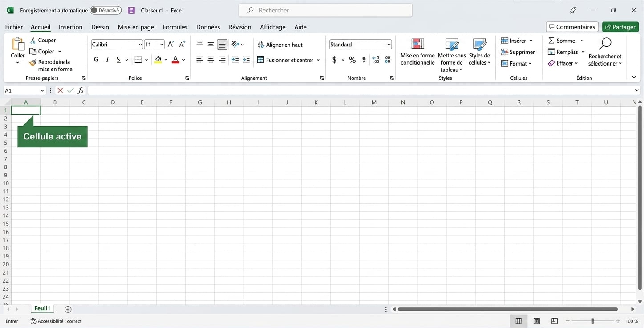This screenshot has width=644, height=328.
Task: Expand the Fusionner et centrer options arrow
Action: 318,60
